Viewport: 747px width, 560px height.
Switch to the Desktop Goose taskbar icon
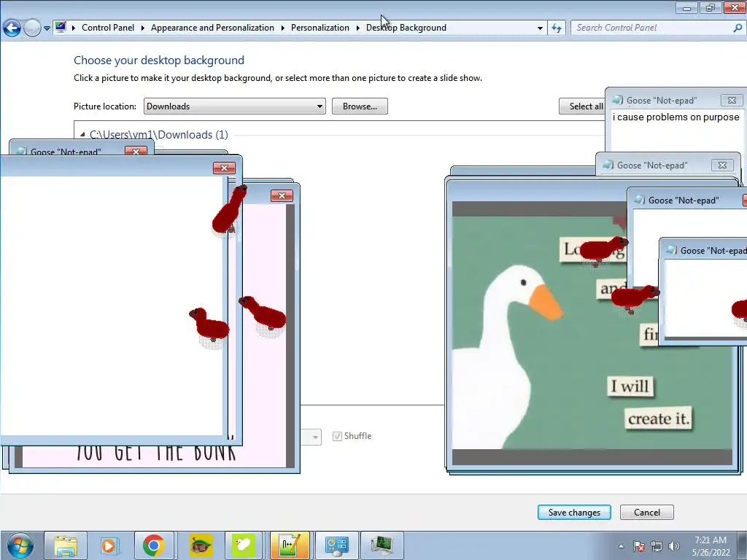click(244, 545)
